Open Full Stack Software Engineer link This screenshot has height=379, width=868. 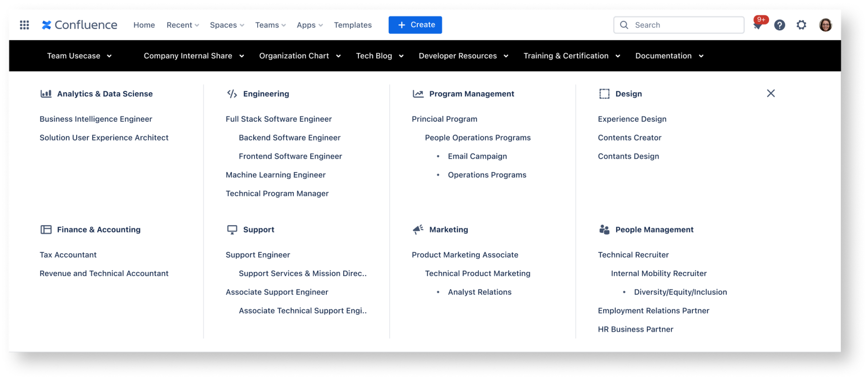pyautogui.click(x=278, y=119)
